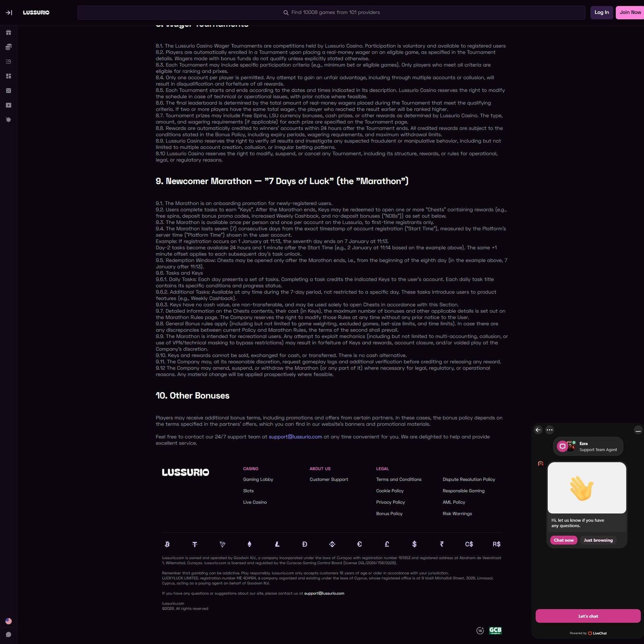Open the Cookie Policy link
This screenshot has width=644, height=644.
390,491
